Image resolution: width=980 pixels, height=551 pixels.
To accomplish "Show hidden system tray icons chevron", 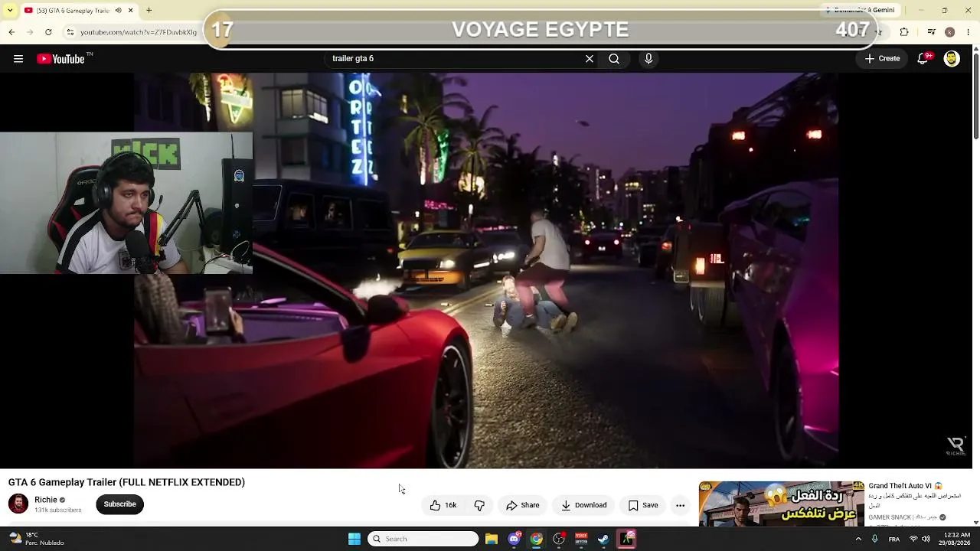I will pos(858,539).
